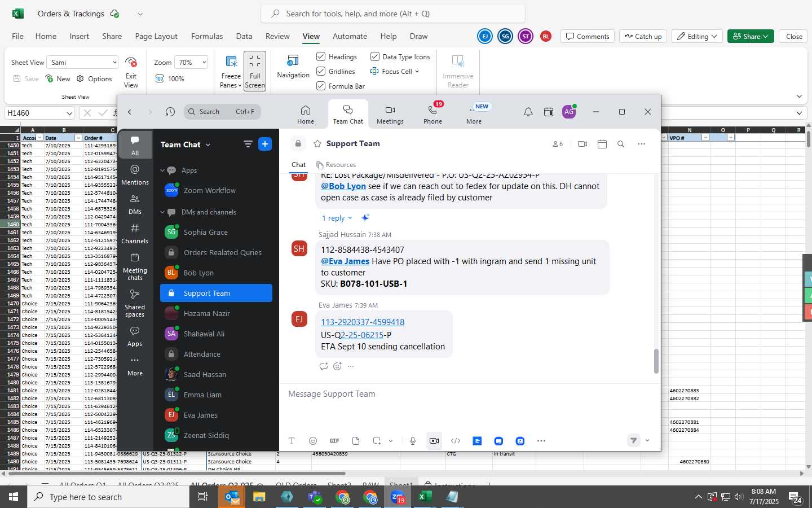Open the Zoom Phone tab
This screenshot has width=812, height=508.
point(433,115)
